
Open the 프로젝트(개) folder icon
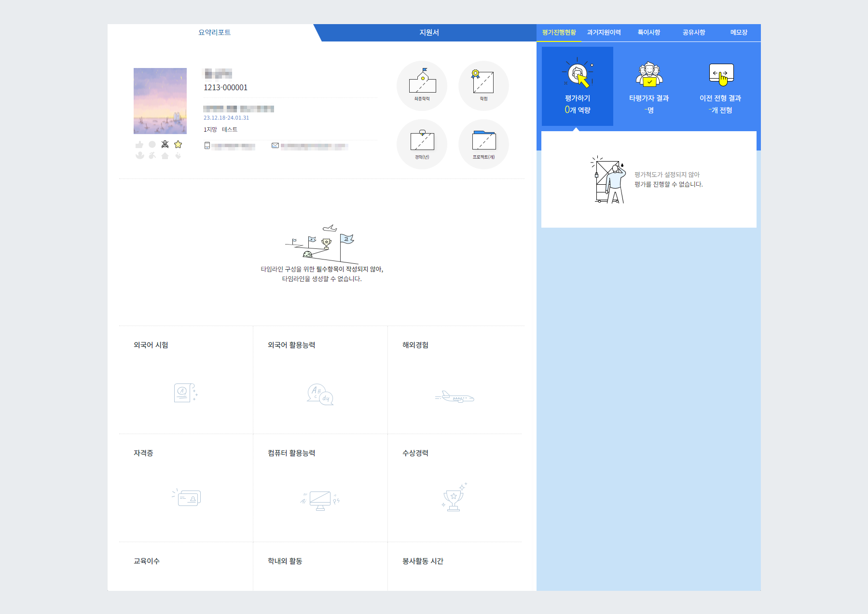tap(483, 144)
